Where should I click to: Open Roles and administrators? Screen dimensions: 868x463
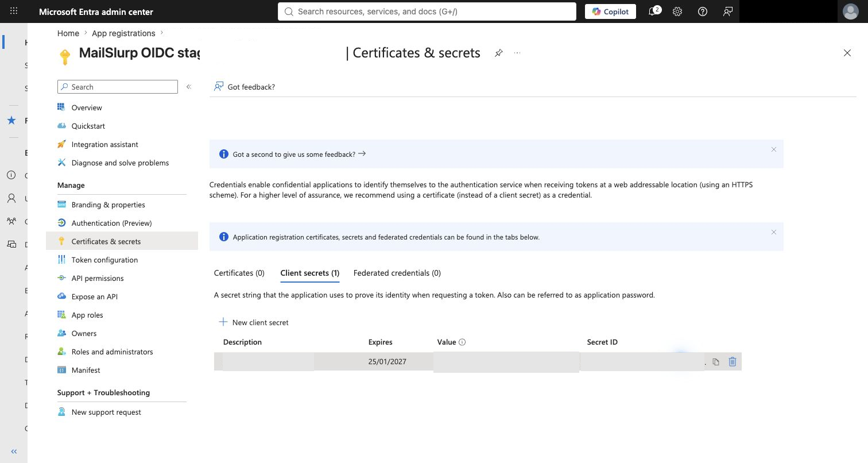(112, 352)
